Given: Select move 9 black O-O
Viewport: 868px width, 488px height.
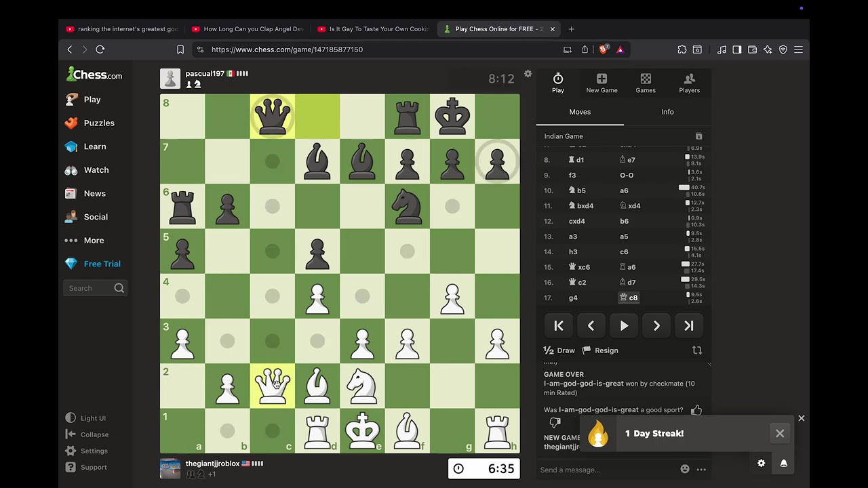Looking at the screenshot, I should pyautogui.click(x=627, y=176).
